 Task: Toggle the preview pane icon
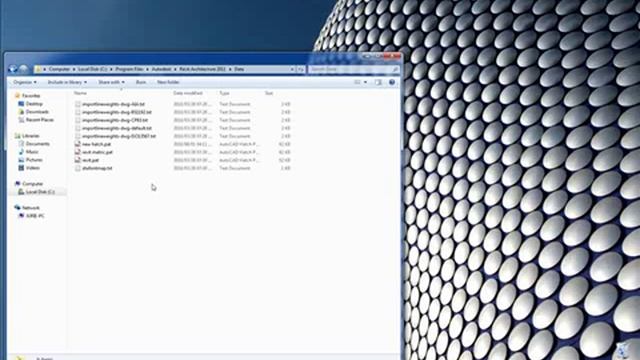tap(378, 82)
